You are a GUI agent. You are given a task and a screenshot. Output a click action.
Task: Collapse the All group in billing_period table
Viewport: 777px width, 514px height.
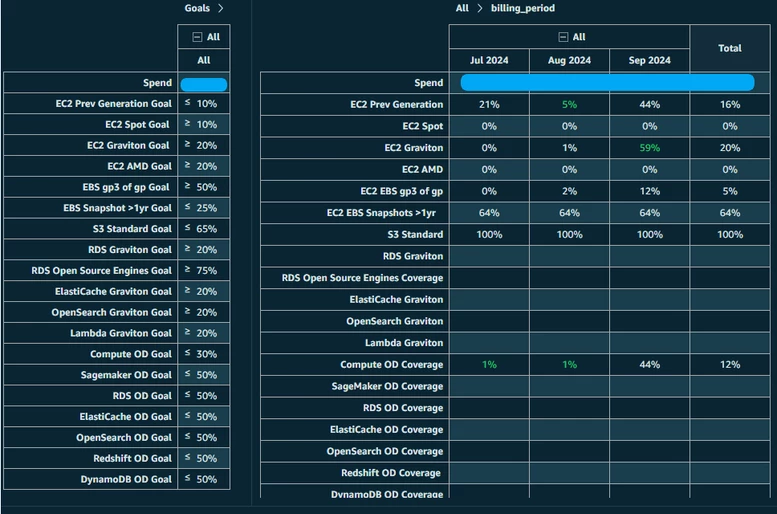pos(563,37)
